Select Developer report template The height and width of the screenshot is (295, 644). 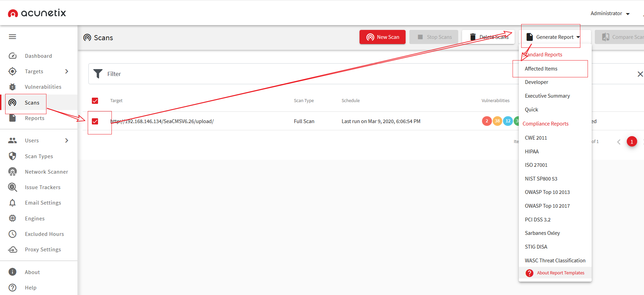pyautogui.click(x=536, y=82)
